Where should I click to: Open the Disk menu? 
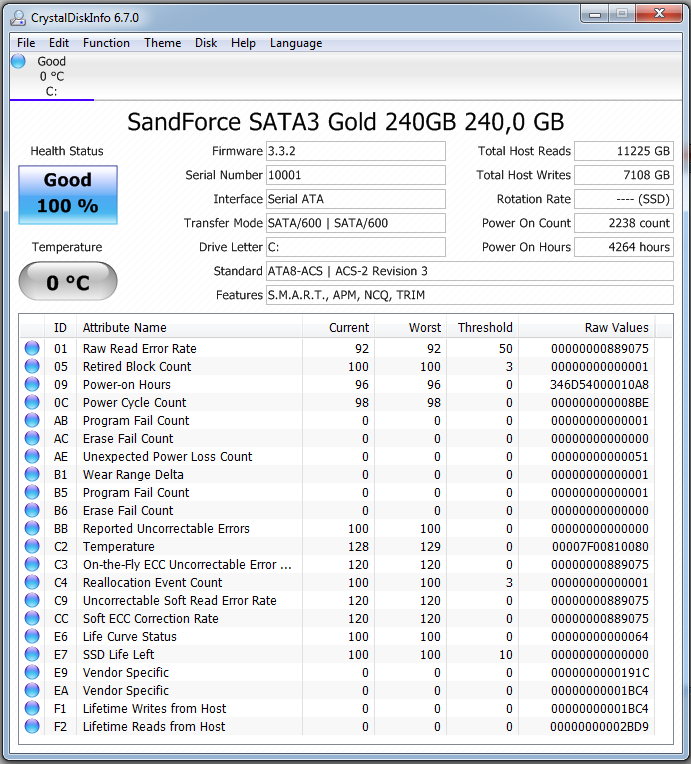206,43
